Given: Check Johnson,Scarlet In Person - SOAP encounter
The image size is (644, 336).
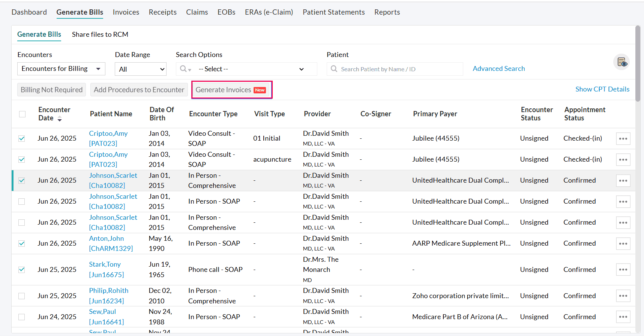Looking at the screenshot, I should click(x=22, y=201).
